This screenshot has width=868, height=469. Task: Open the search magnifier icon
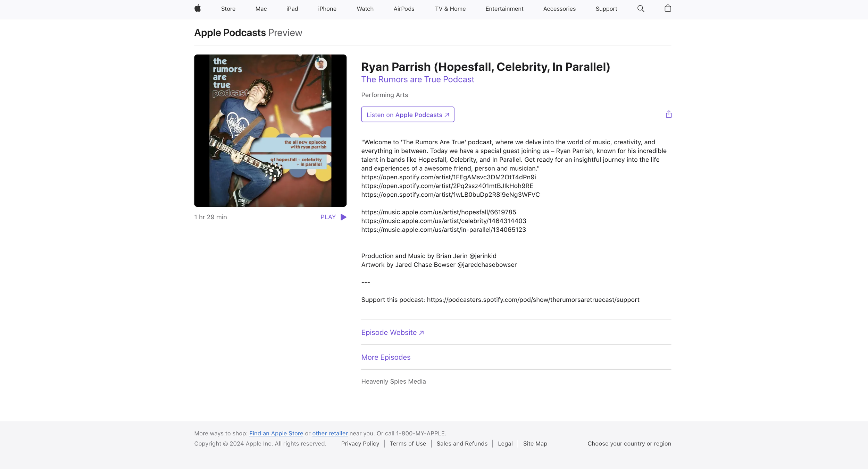coord(641,9)
